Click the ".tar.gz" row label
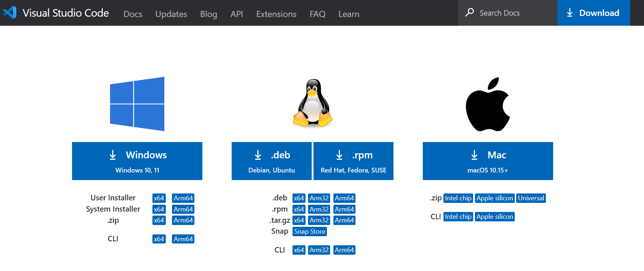This screenshot has height=271, width=644. point(280,220)
